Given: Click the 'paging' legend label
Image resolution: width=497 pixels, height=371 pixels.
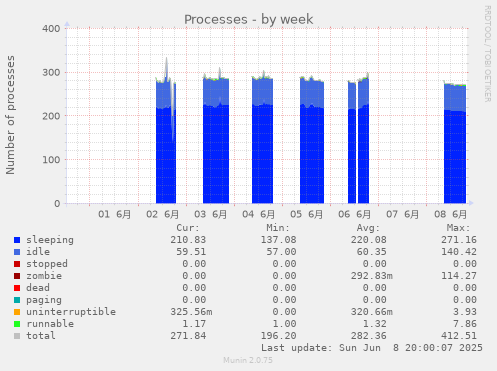Looking at the screenshot, I should click(44, 300).
